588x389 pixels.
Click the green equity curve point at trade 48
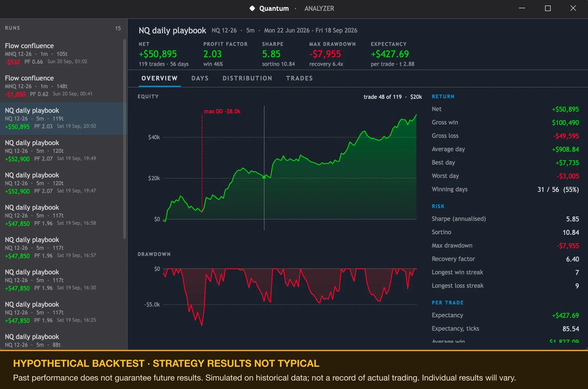(264, 177)
